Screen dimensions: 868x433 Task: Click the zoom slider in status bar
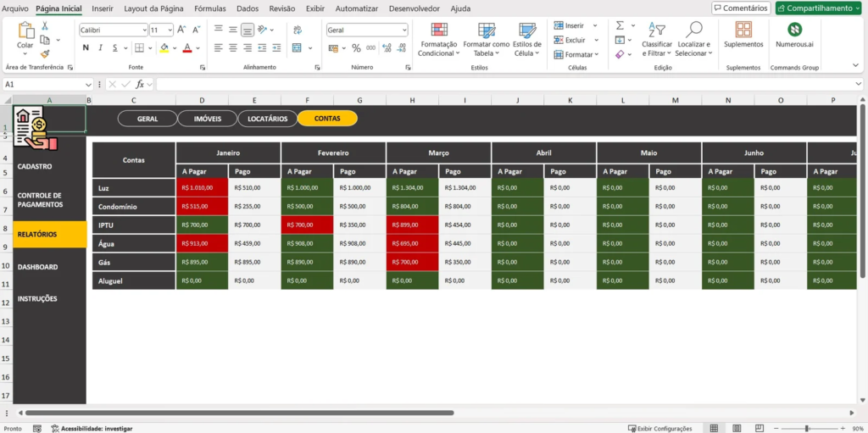pyautogui.click(x=807, y=428)
